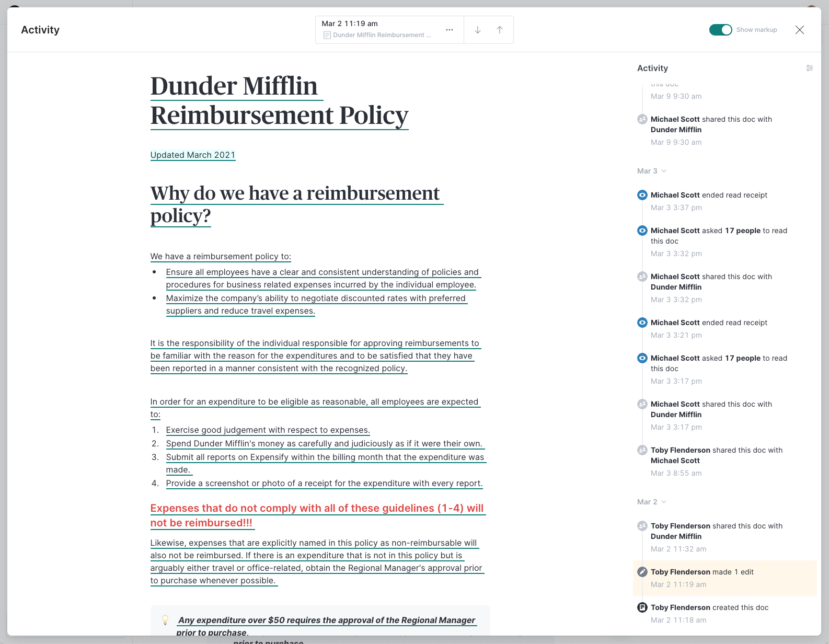
Task: Click the pencil edit icon for Toby's edit
Action: coord(642,572)
